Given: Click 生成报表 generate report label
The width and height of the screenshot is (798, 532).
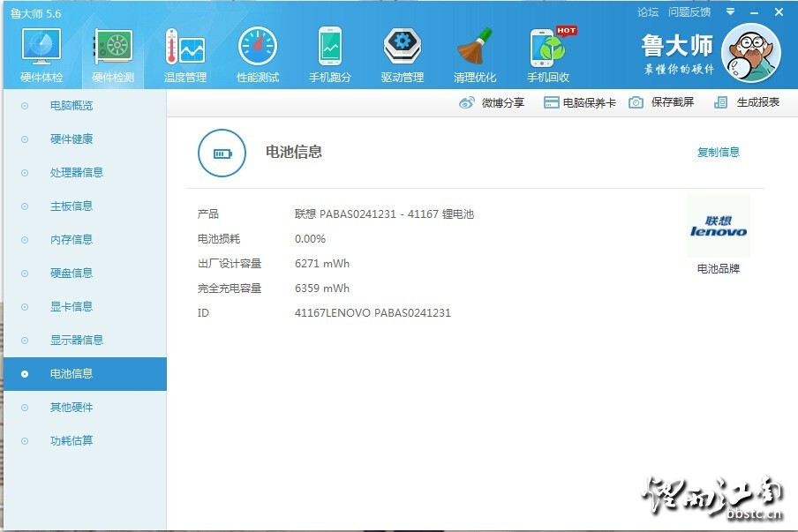Looking at the screenshot, I should pyautogui.click(x=757, y=102).
